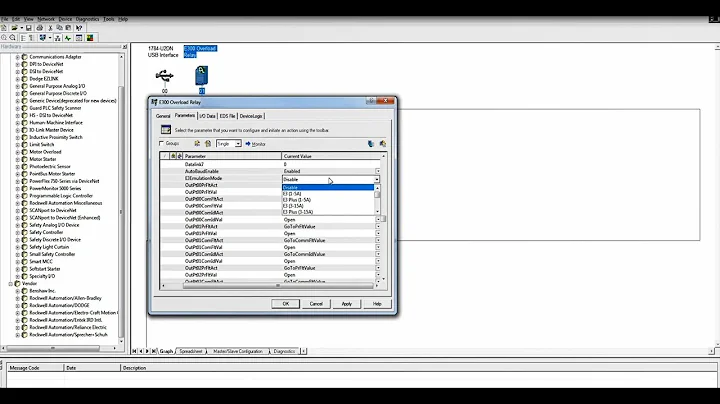Click the parameter help icon beside Single dropdown
Screen dimensions: 720x404
(x=208, y=144)
